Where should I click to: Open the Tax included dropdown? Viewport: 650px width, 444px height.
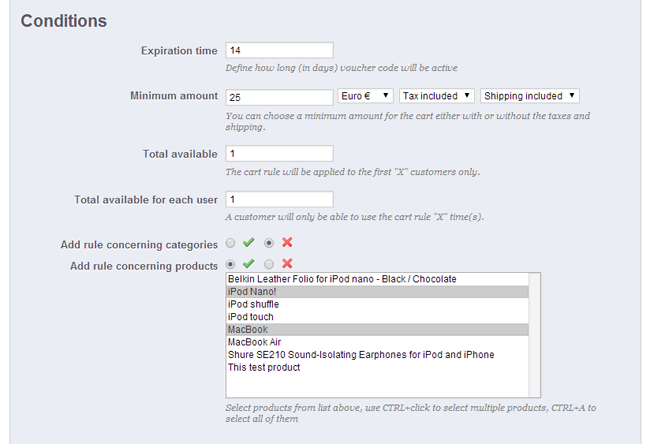pos(437,96)
